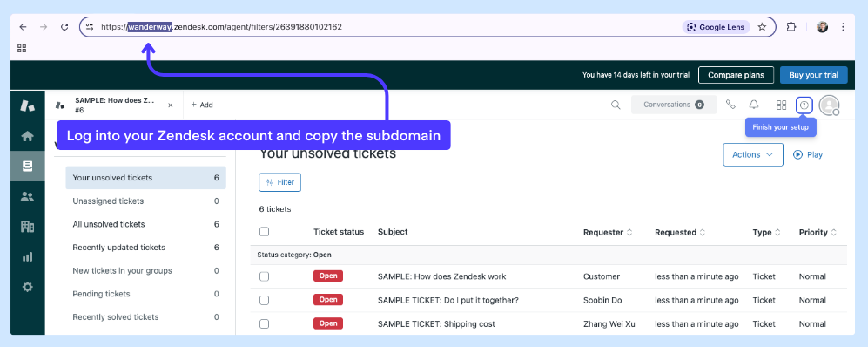868x347 pixels.
Task: Open the notifications bell icon
Action: tap(754, 105)
